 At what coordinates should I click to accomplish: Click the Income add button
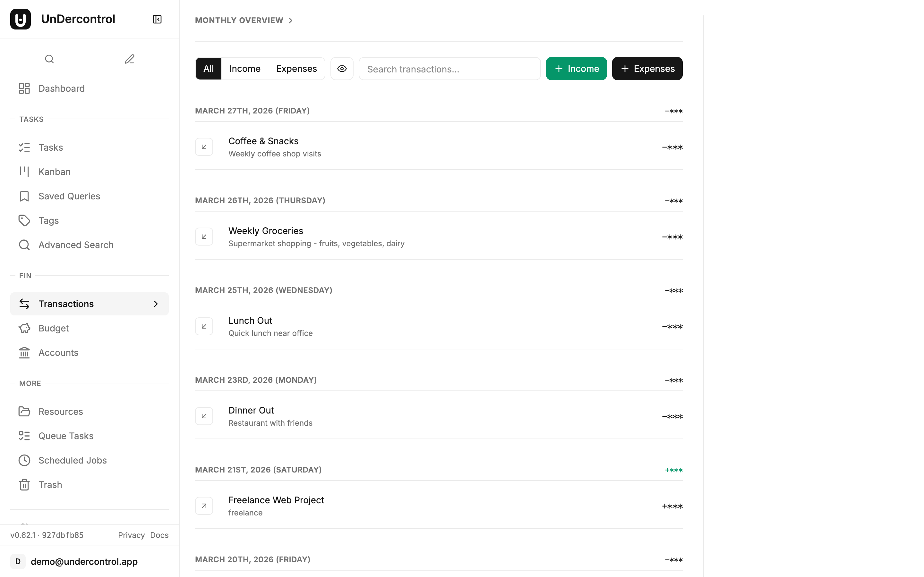[x=576, y=68]
